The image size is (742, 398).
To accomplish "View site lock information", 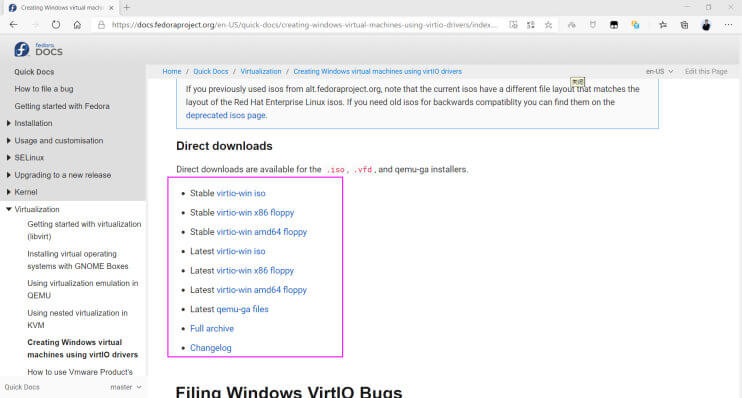I will (101, 25).
